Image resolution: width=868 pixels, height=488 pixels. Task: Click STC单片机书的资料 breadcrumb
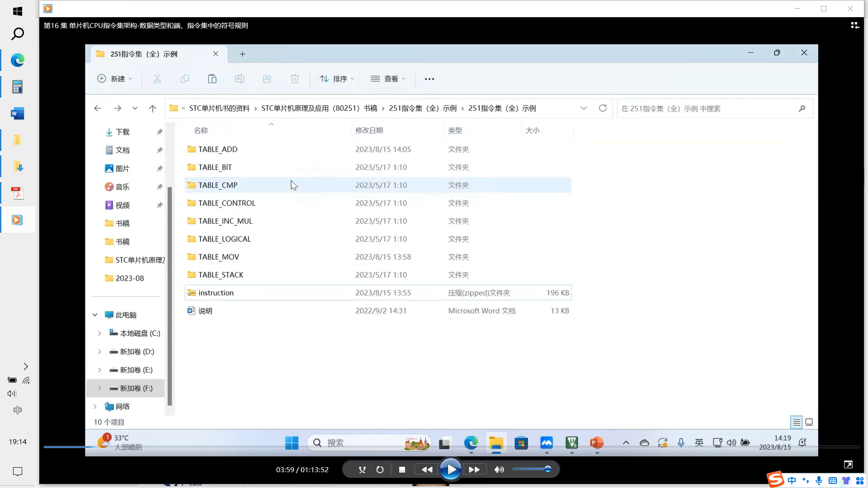pos(219,108)
